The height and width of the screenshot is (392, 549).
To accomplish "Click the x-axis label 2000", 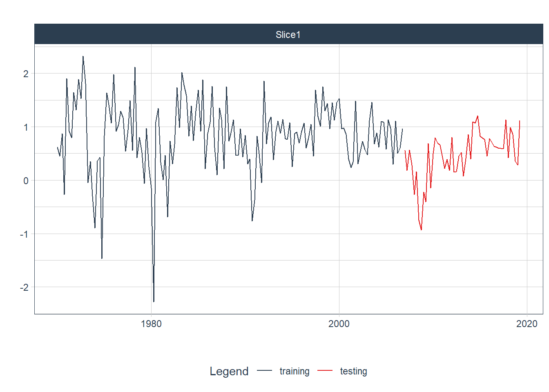I will 339,324.
